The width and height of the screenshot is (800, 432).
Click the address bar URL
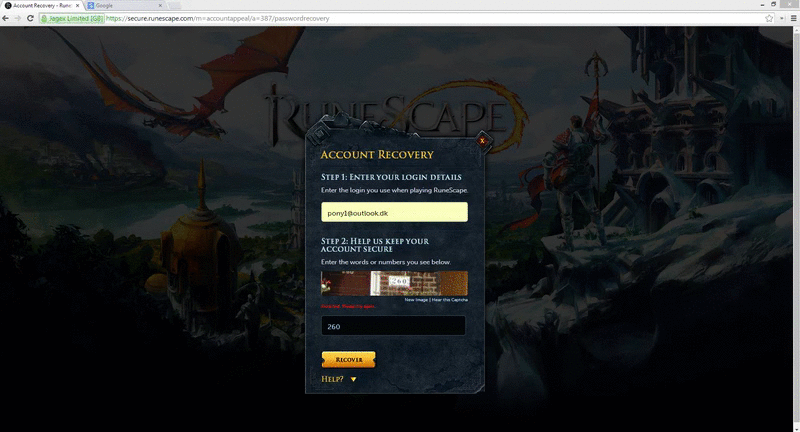[x=217, y=18]
